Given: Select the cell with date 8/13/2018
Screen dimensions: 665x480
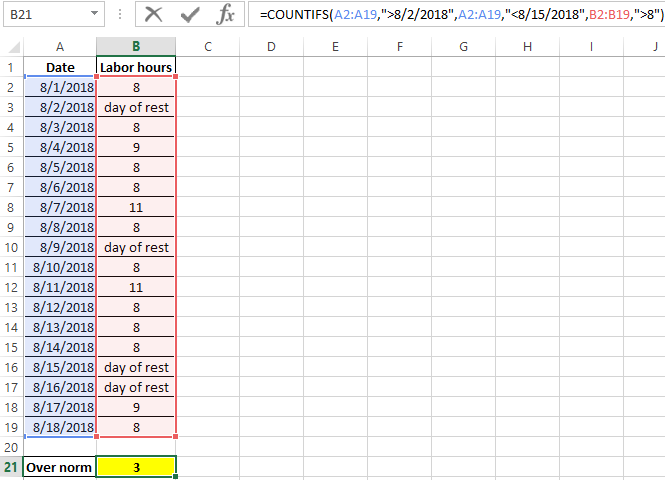Looking at the screenshot, I should click(x=60, y=327).
